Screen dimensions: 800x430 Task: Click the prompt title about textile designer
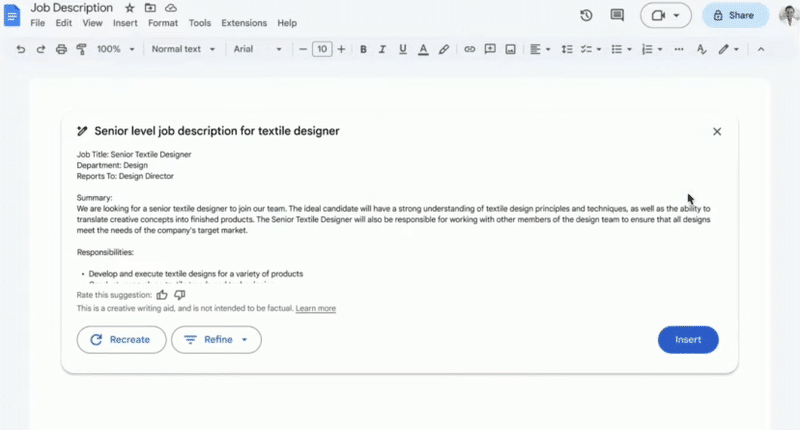click(217, 131)
